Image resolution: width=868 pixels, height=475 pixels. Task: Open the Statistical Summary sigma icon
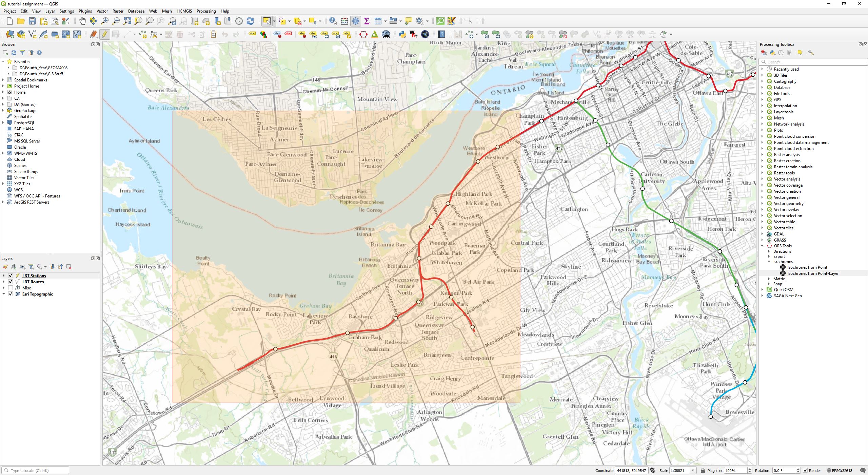[367, 21]
